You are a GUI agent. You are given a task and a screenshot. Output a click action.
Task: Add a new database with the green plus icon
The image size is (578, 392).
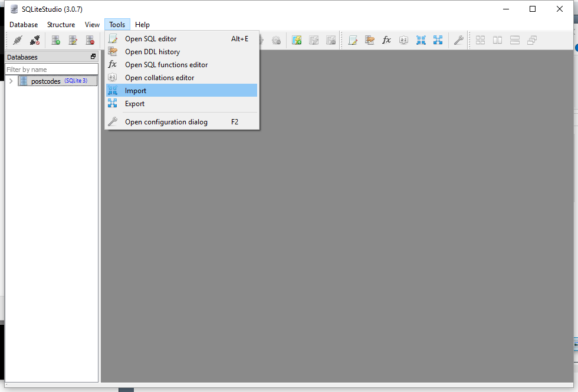point(56,40)
